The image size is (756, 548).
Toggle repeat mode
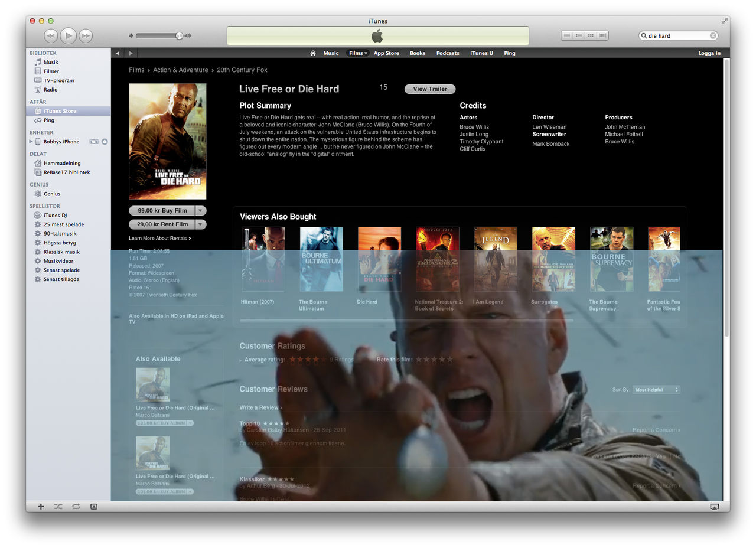click(76, 507)
